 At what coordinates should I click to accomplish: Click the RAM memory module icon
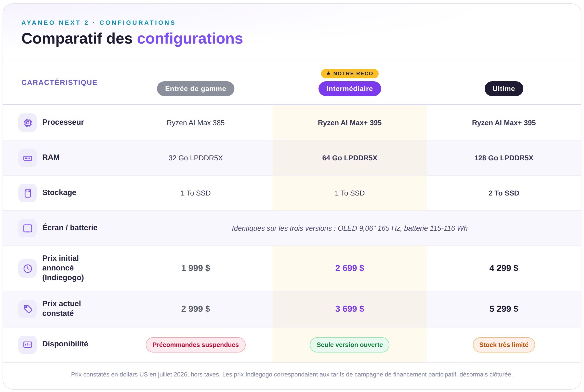[x=28, y=158]
